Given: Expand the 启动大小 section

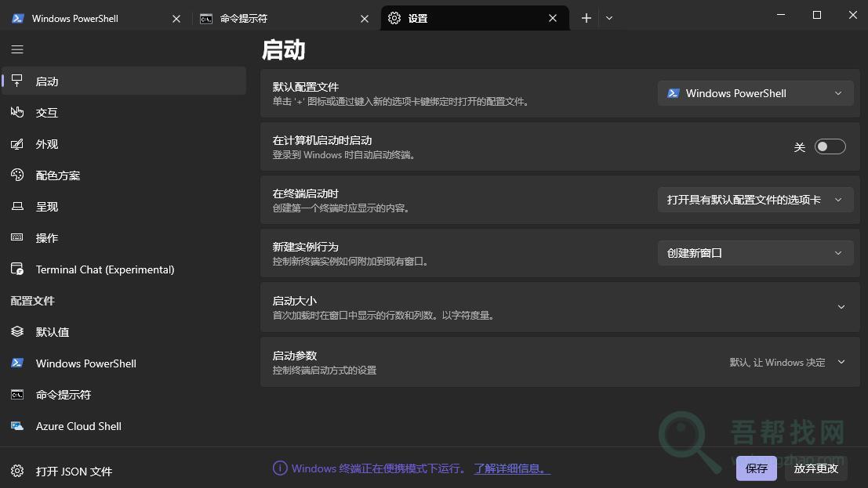Looking at the screenshot, I should click(841, 307).
